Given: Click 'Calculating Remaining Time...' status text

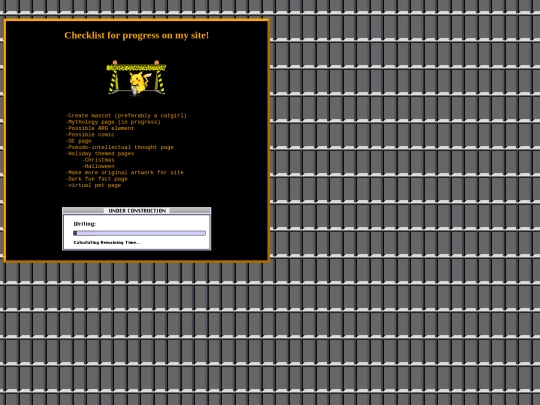Looking at the screenshot, I should [x=106, y=242].
